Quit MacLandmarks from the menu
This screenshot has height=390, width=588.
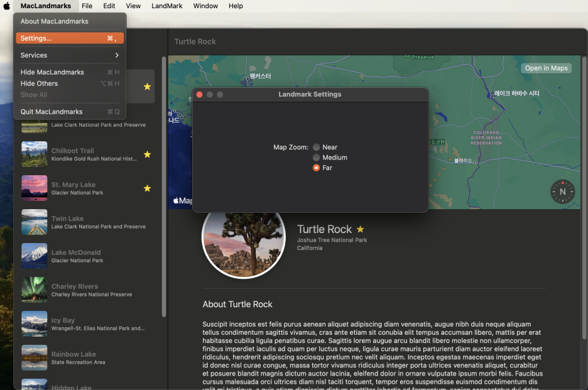[70, 112]
